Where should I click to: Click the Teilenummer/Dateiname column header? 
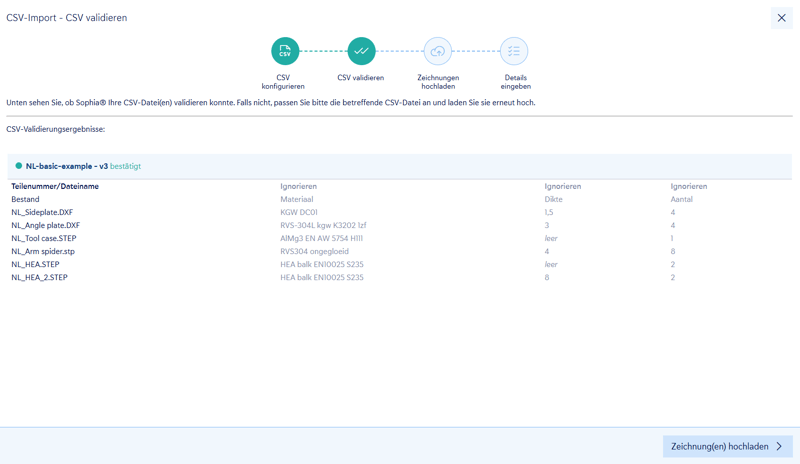point(55,186)
